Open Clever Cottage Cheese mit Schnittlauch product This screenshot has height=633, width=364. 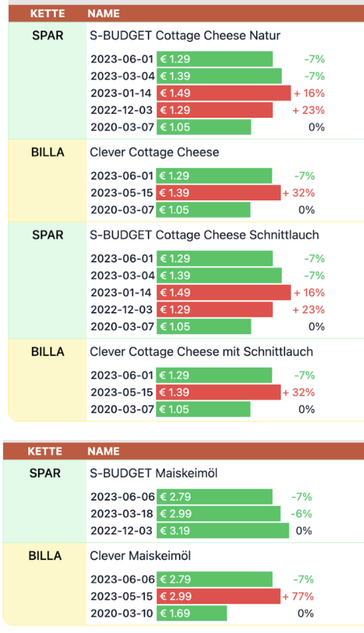coord(201,352)
